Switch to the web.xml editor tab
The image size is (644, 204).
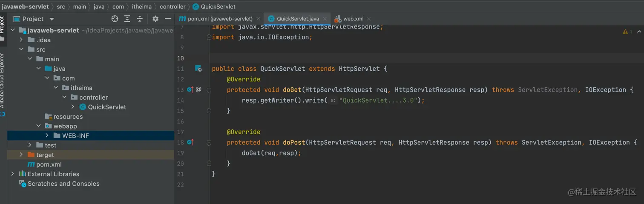pos(353,19)
